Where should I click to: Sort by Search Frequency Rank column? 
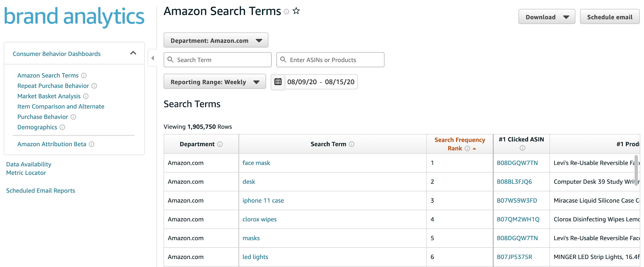460,144
